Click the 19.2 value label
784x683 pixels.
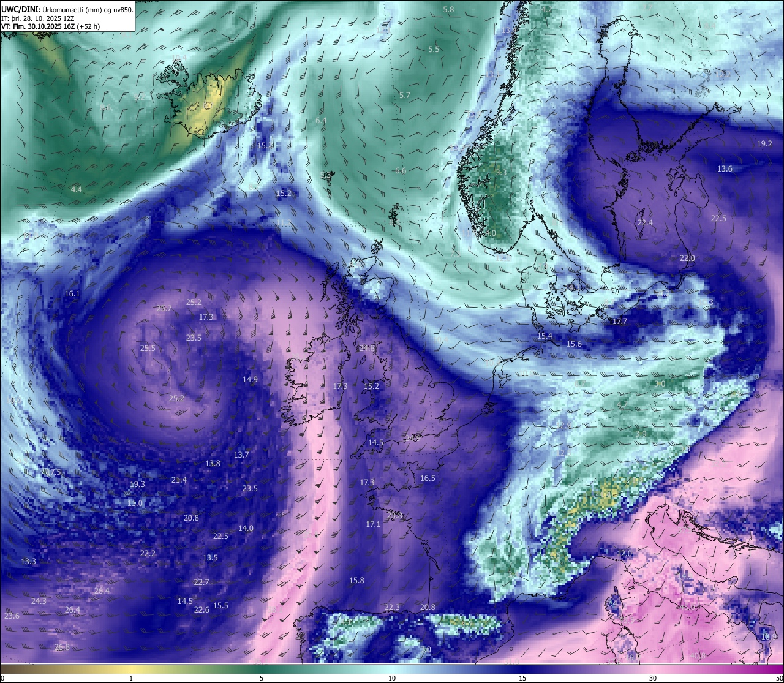[764, 144]
